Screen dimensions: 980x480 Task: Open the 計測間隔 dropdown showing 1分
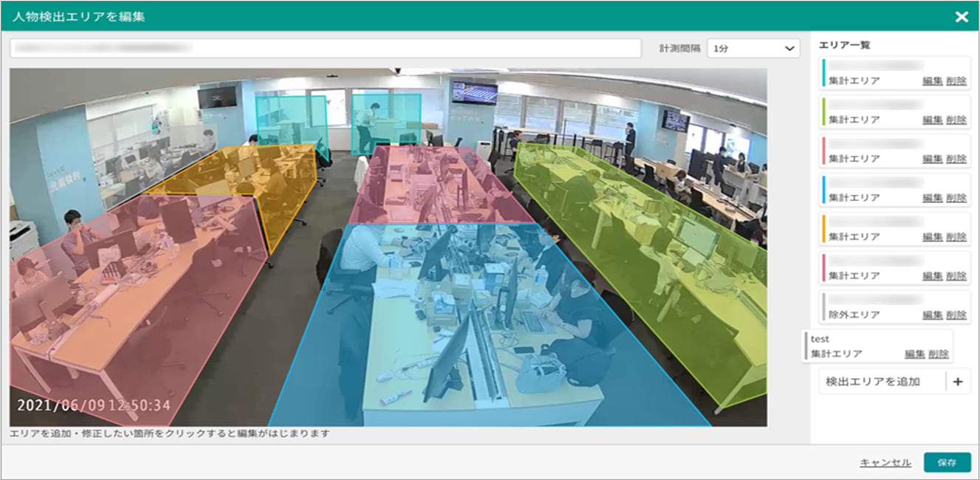coord(753,48)
